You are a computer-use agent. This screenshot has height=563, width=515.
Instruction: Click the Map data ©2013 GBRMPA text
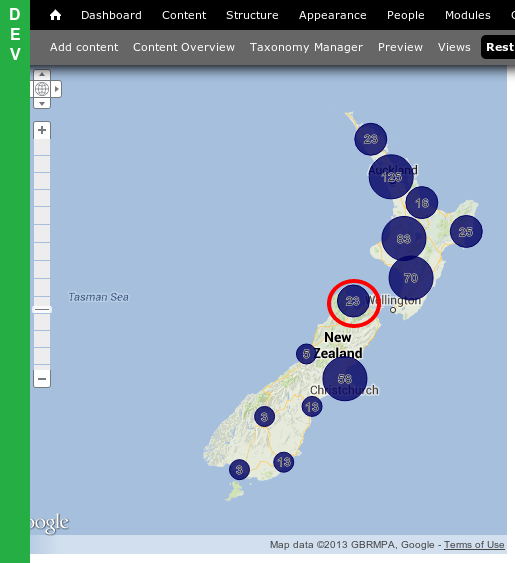334,545
